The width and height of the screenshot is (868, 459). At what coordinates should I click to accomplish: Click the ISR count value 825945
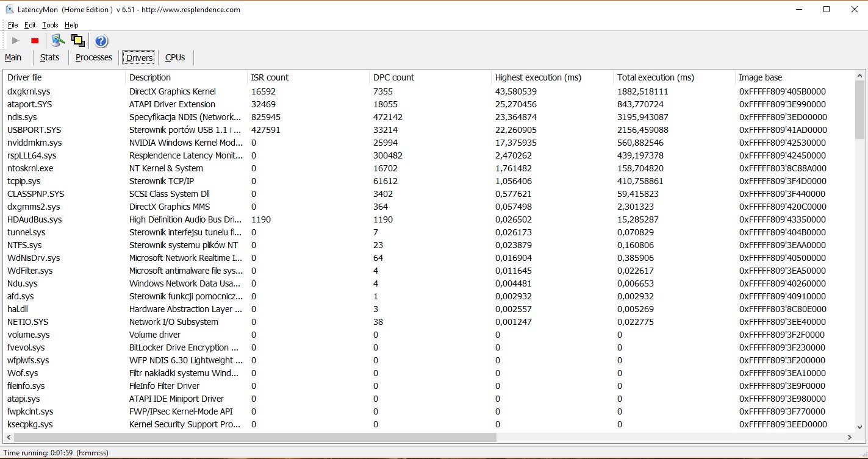[x=266, y=117]
